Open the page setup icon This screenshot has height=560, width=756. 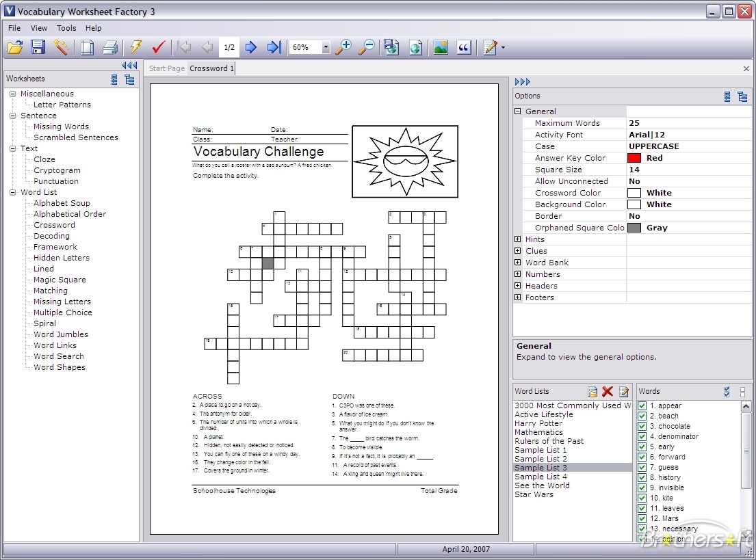(x=88, y=47)
